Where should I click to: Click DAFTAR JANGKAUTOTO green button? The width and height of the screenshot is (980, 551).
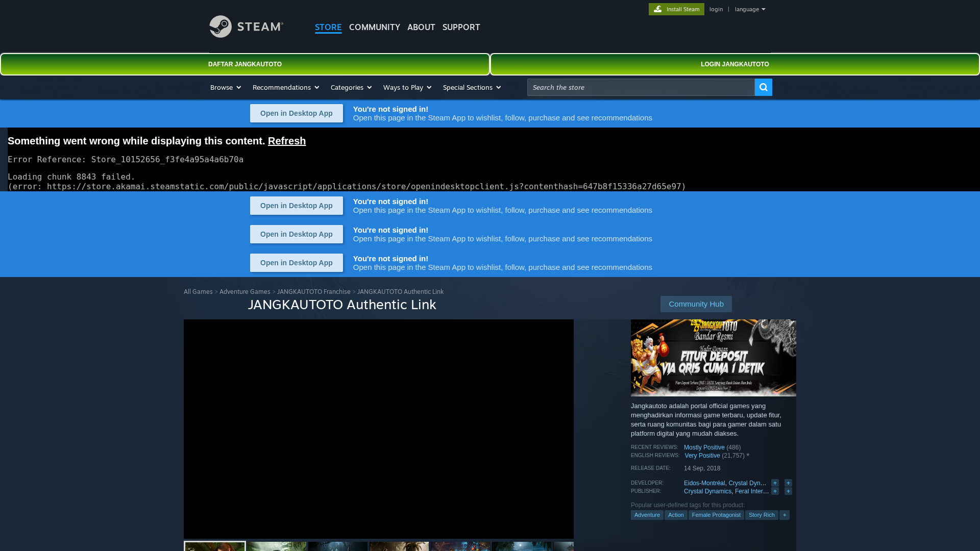(245, 64)
